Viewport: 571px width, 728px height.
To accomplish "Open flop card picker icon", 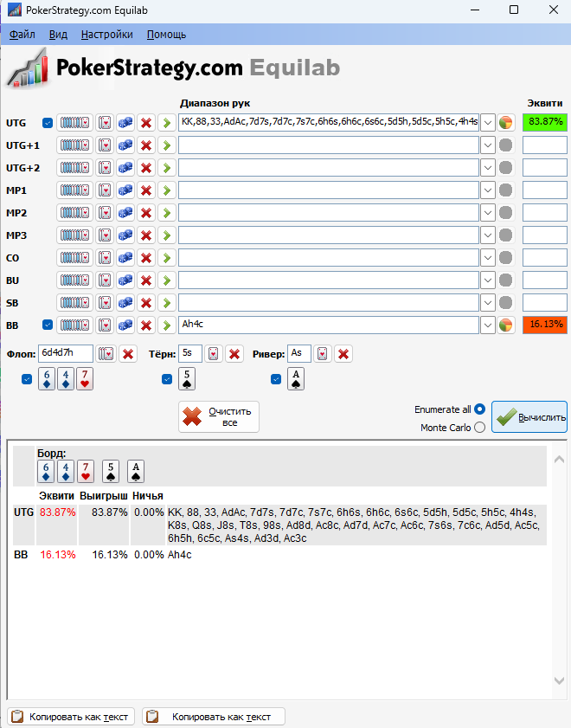I will [x=106, y=354].
